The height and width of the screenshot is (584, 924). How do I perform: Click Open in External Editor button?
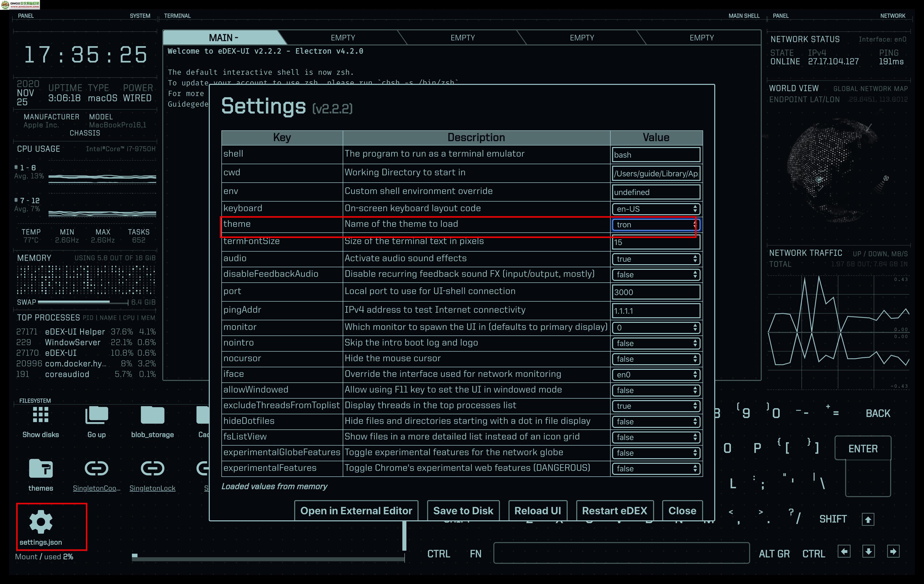pyautogui.click(x=356, y=510)
